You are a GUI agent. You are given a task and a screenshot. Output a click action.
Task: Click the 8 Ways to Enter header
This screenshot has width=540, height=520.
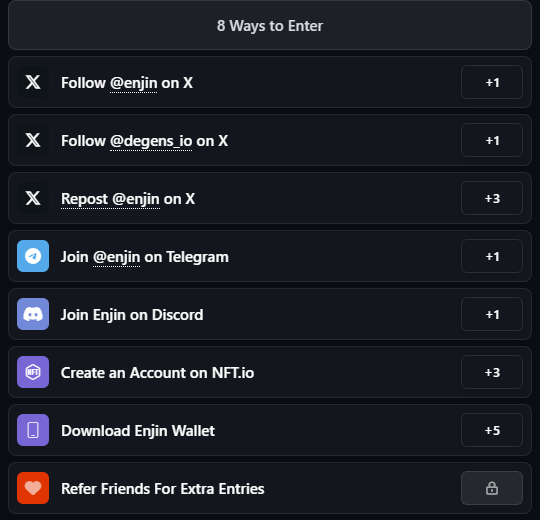(270, 25)
